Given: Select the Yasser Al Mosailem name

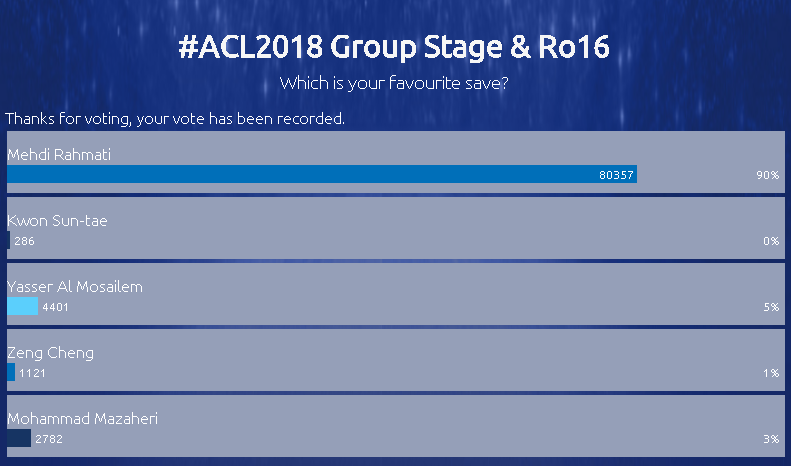Looking at the screenshot, I should 75,286.
